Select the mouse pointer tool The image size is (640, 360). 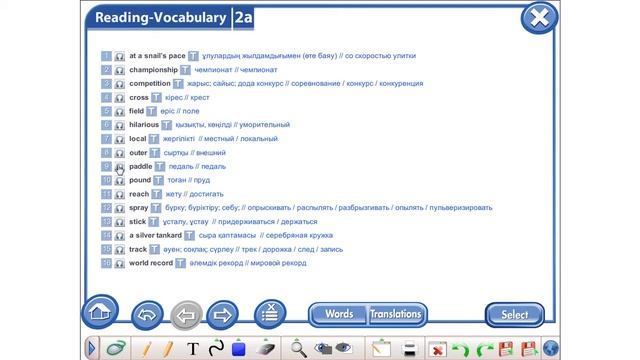[x=116, y=349]
